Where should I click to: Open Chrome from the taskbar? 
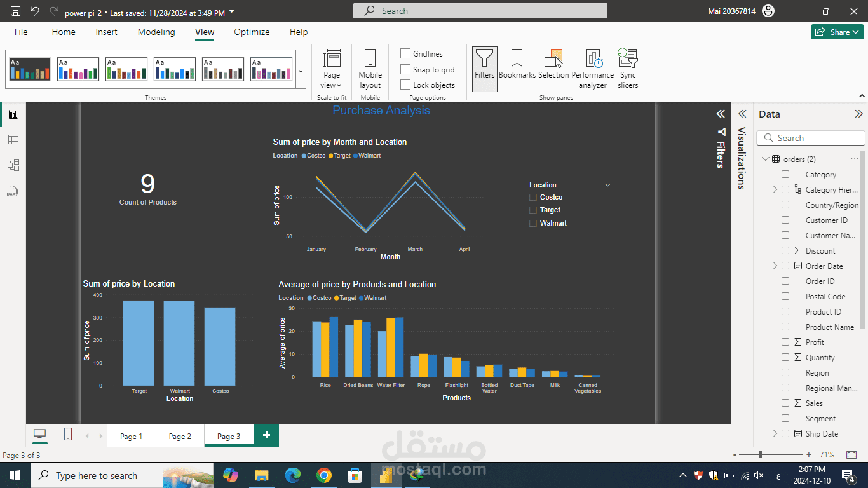click(324, 475)
